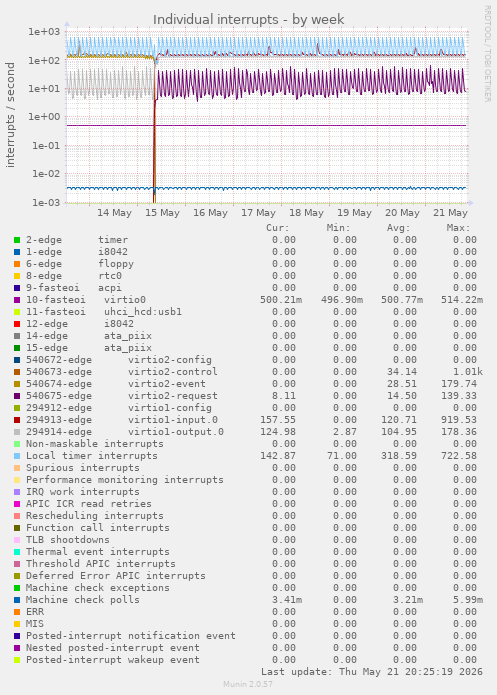
Task: Click the graph title Individual interrupts - by week
Action: pyautogui.click(x=248, y=20)
